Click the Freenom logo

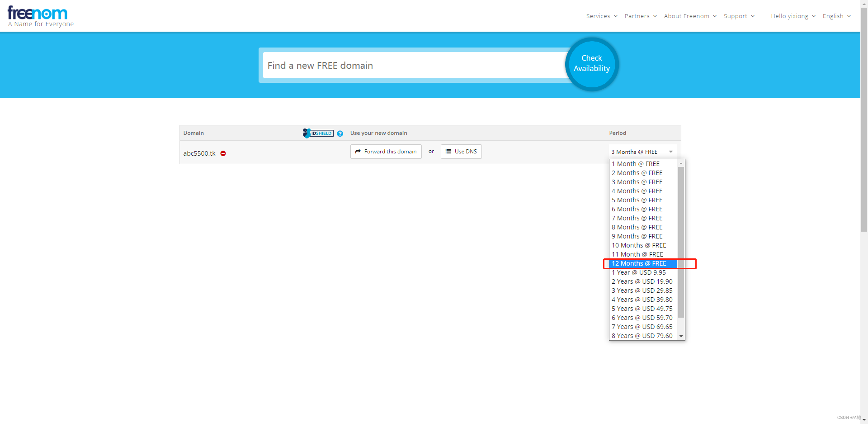point(41,17)
